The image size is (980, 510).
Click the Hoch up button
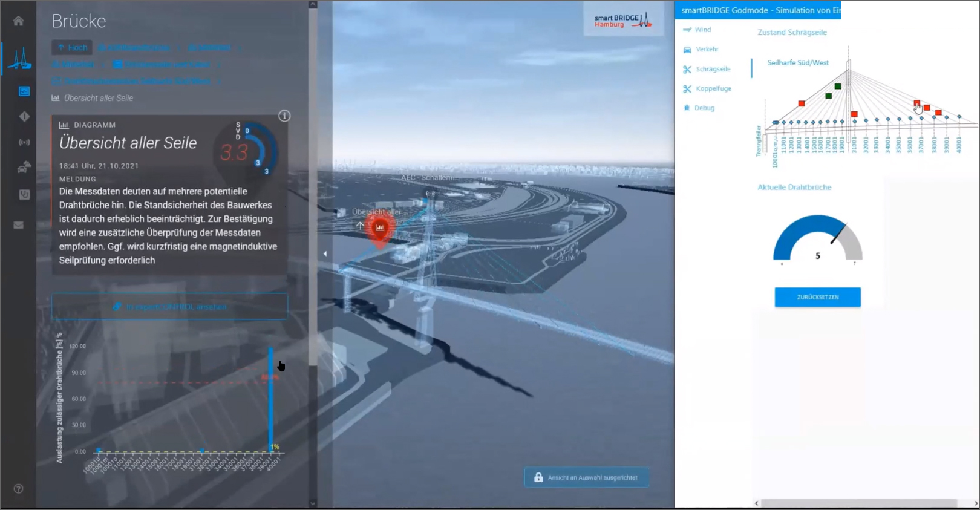73,48
